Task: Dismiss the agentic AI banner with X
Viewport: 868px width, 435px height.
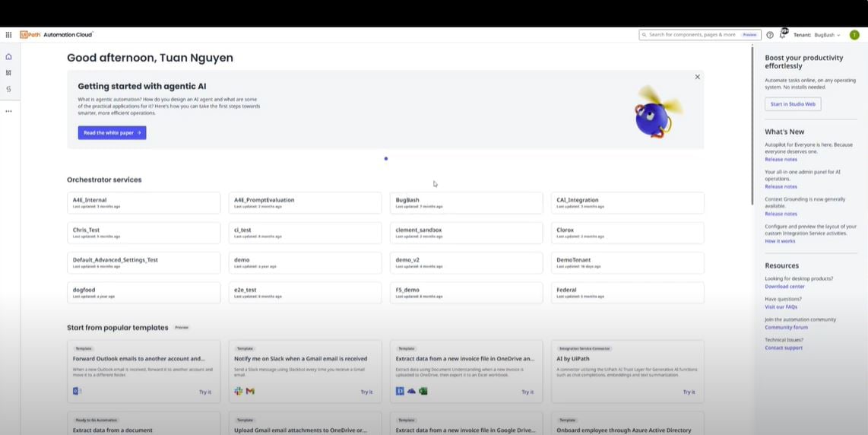Action: [698, 77]
